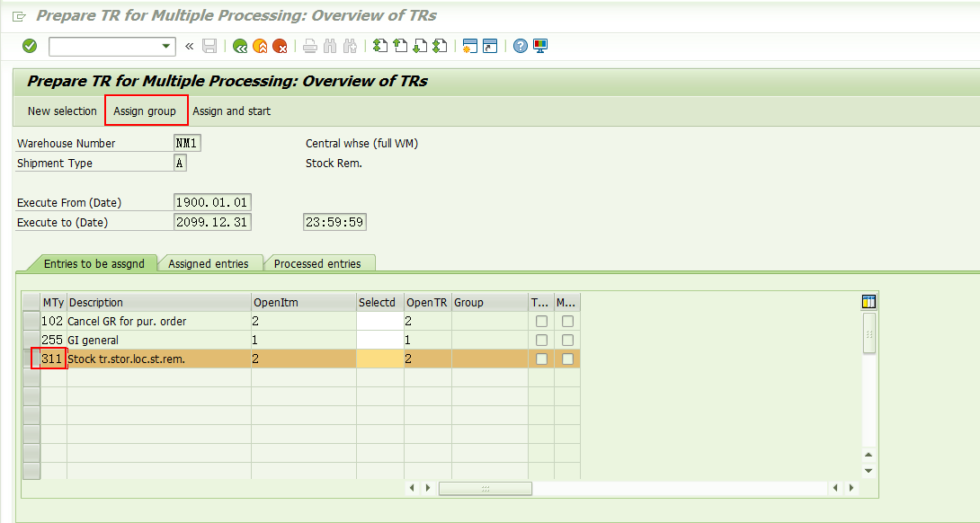The height and width of the screenshot is (523, 980).
Task: Click the Description column header
Action: (x=159, y=303)
